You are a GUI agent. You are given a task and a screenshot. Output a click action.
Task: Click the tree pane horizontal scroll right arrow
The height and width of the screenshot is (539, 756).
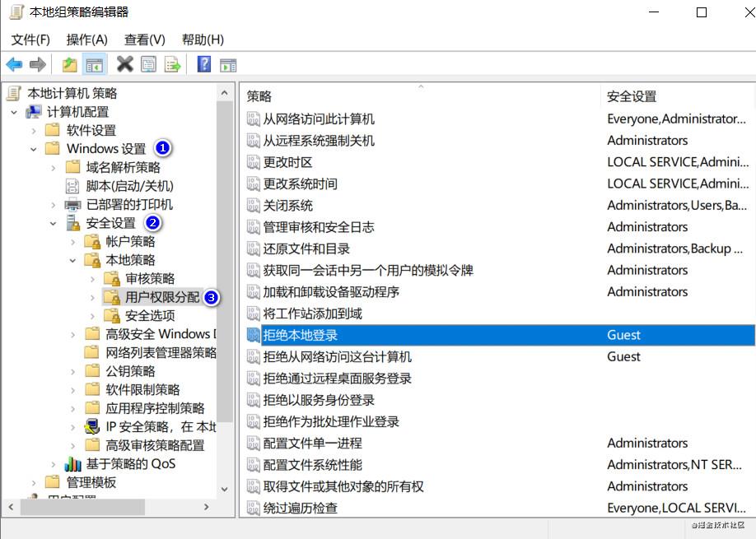pyautogui.click(x=207, y=507)
